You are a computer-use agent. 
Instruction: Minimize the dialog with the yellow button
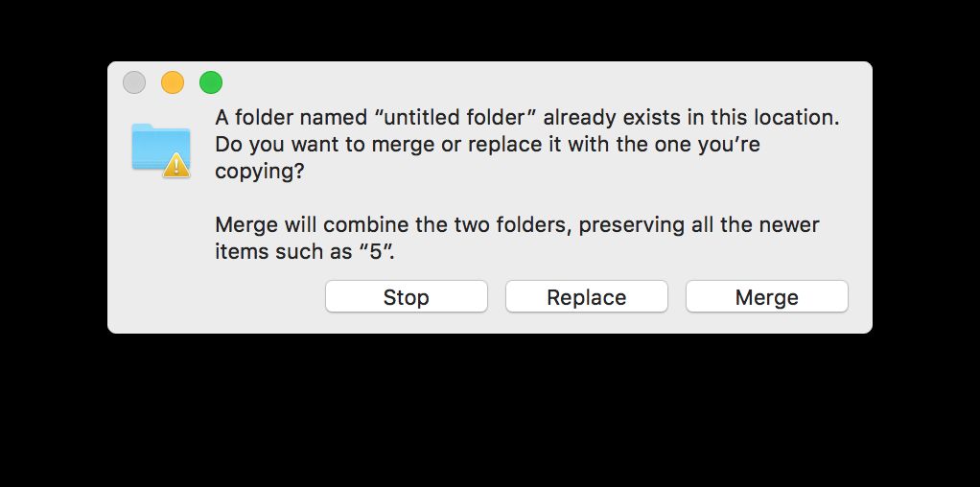(173, 82)
